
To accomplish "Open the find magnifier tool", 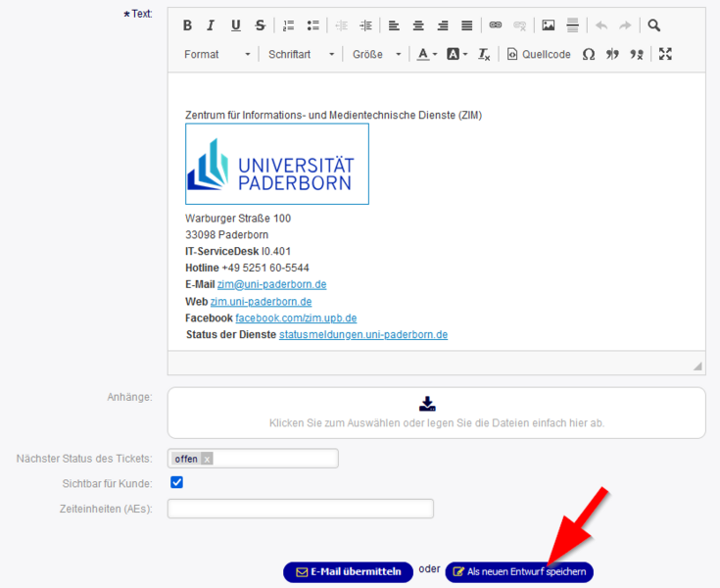I will pyautogui.click(x=654, y=25).
